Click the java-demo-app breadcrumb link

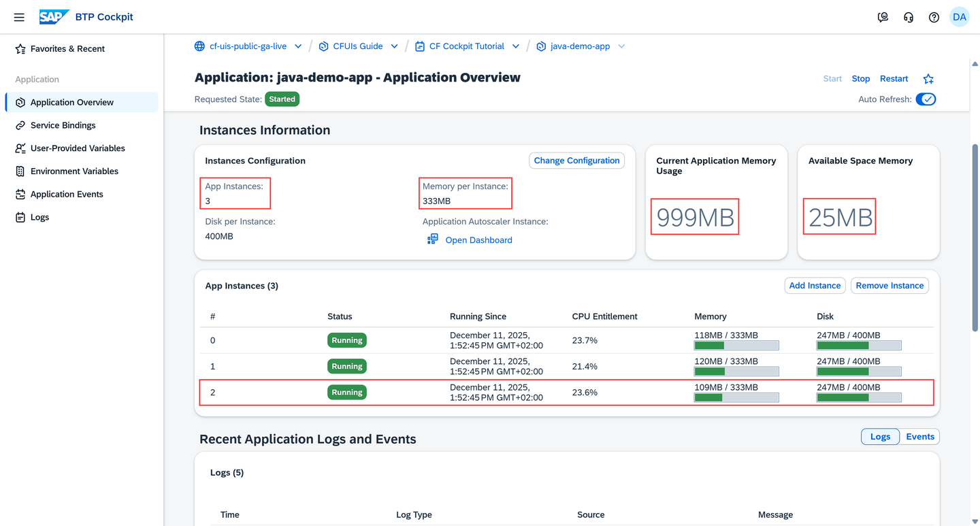tap(580, 46)
